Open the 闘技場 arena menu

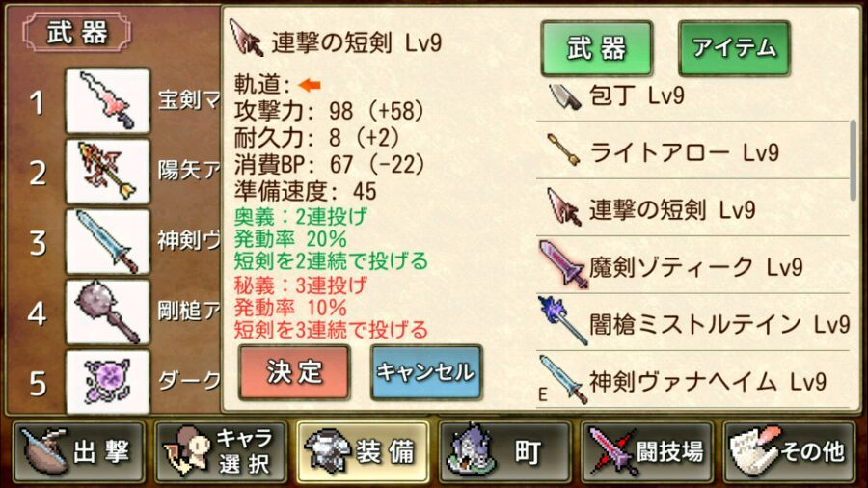coord(646,451)
